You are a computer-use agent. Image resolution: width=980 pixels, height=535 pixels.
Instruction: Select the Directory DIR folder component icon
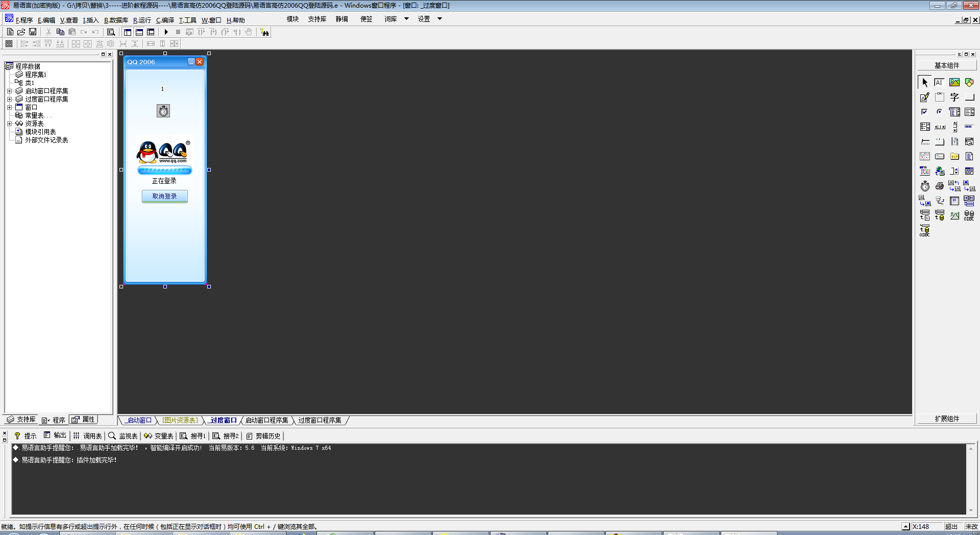coord(954,156)
